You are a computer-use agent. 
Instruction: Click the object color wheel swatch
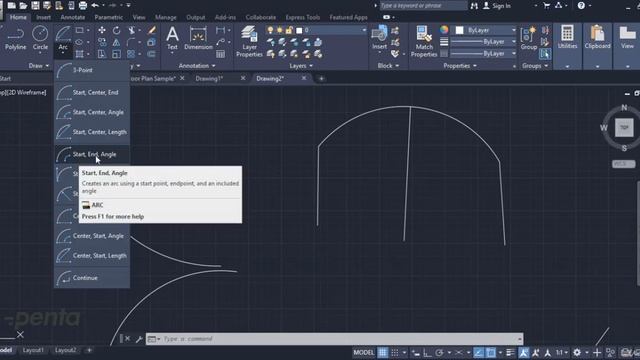[444, 30]
